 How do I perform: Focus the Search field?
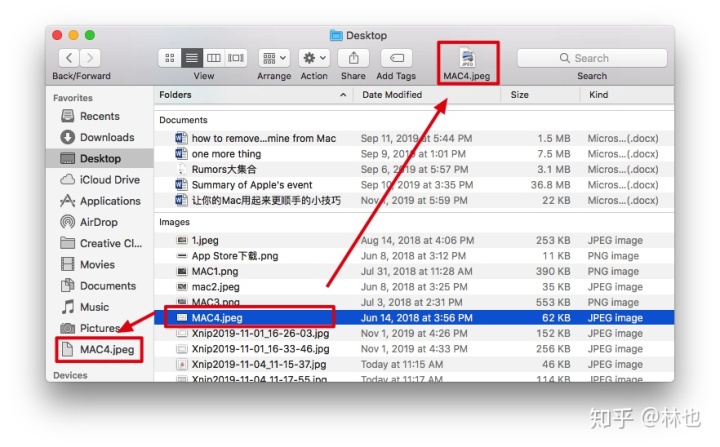tap(592, 58)
